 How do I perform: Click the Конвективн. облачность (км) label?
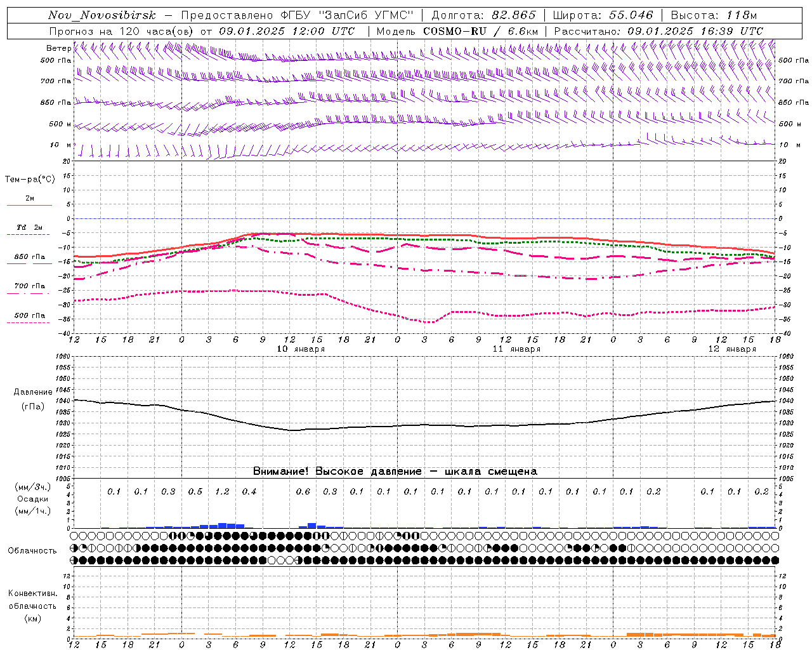(x=32, y=606)
